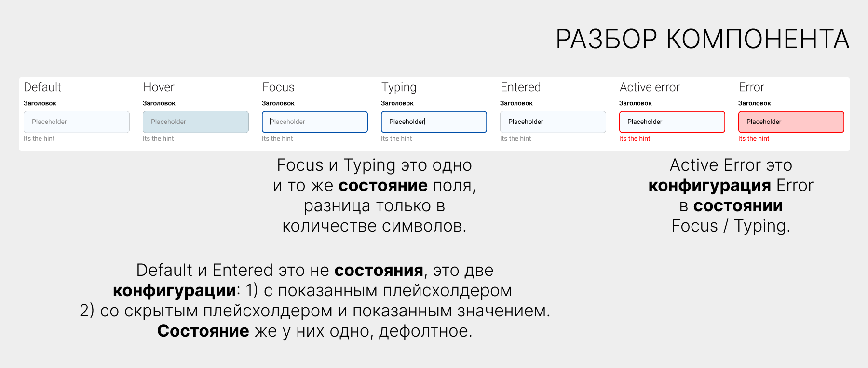Click the Entered state input field
This screenshot has width=868, height=368.
point(553,122)
